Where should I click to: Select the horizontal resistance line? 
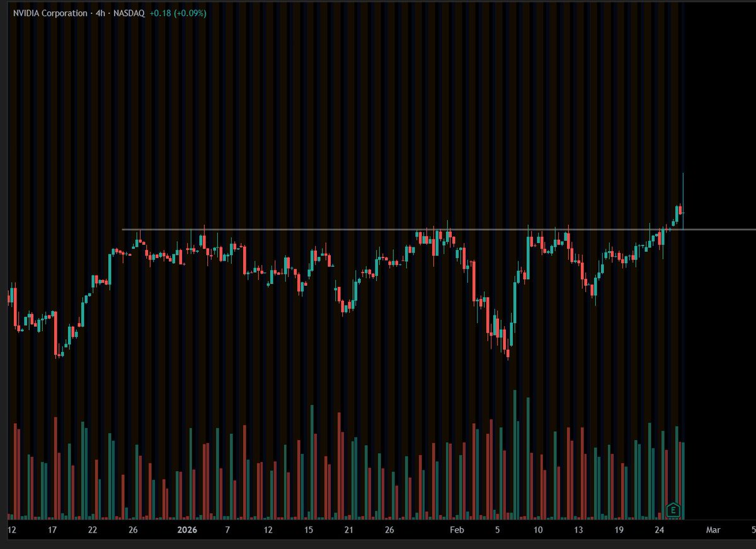point(438,229)
